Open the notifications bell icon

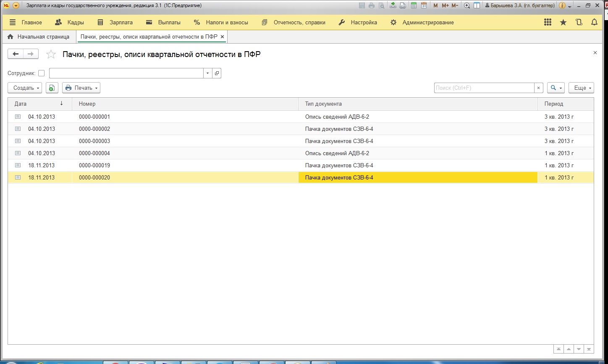(x=594, y=22)
